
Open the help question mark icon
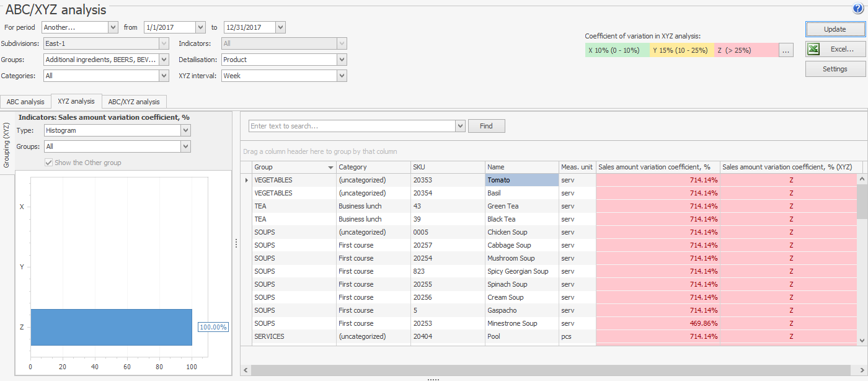click(x=857, y=8)
